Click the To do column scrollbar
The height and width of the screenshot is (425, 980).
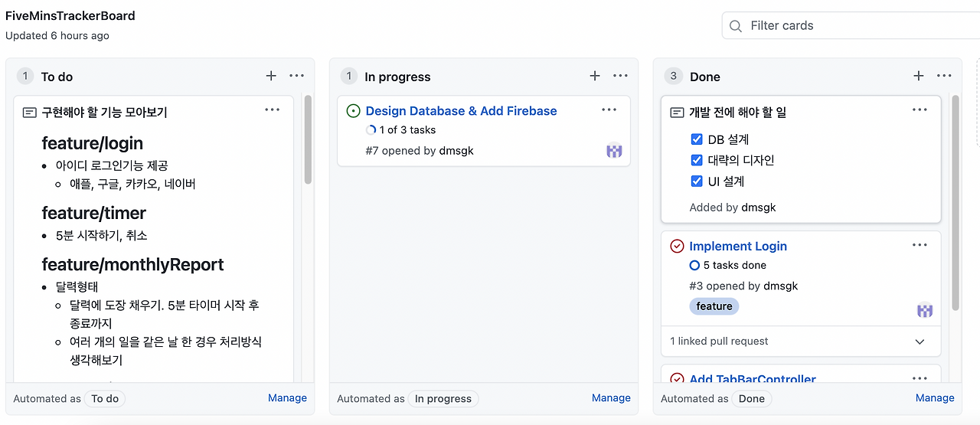[x=308, y=139]
